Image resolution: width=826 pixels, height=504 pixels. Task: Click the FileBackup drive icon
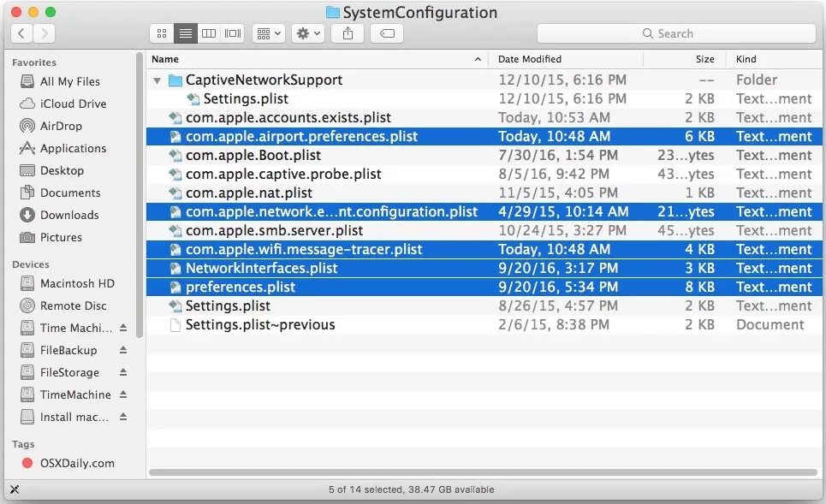pyautogui.click(x=27, y=350)
